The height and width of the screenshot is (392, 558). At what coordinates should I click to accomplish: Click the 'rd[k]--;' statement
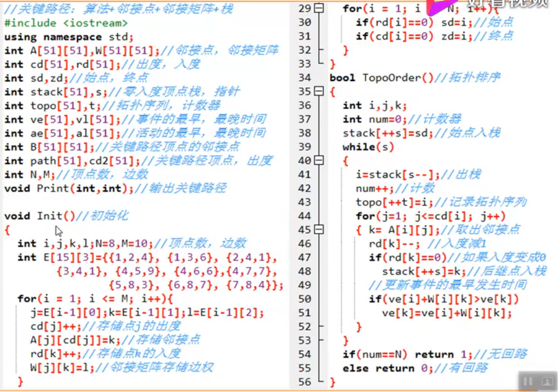[394, 244]
